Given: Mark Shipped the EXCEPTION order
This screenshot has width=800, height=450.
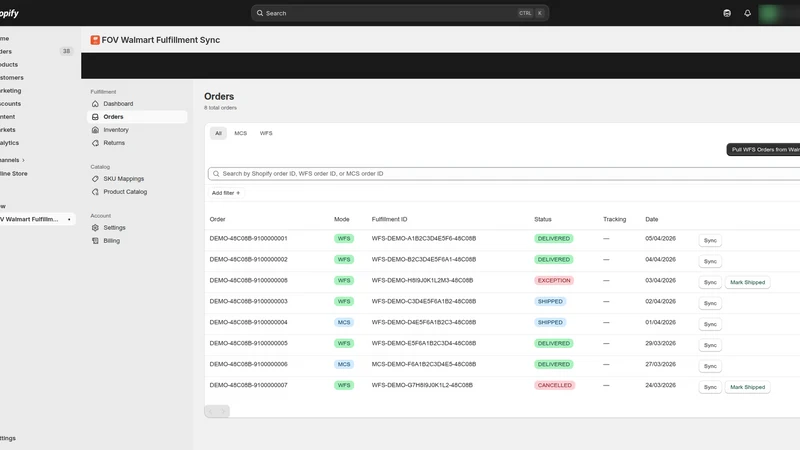Looking at the screenshot, I should coord(747,282).
